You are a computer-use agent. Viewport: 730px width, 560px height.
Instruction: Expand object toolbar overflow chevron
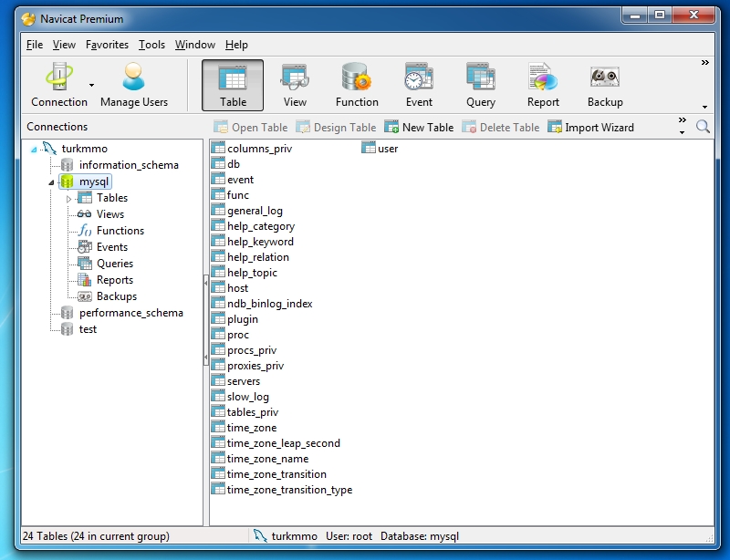pos(682,120)
